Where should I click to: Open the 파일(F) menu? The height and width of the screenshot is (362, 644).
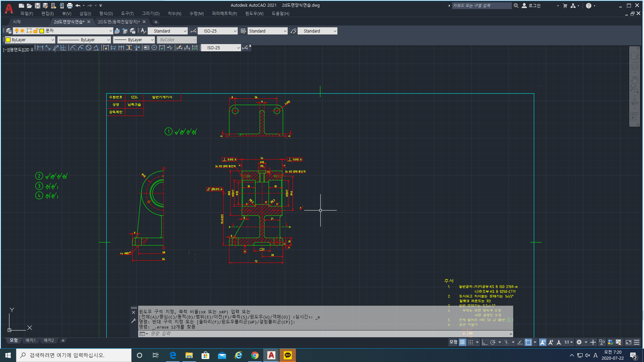coord(26,13)
